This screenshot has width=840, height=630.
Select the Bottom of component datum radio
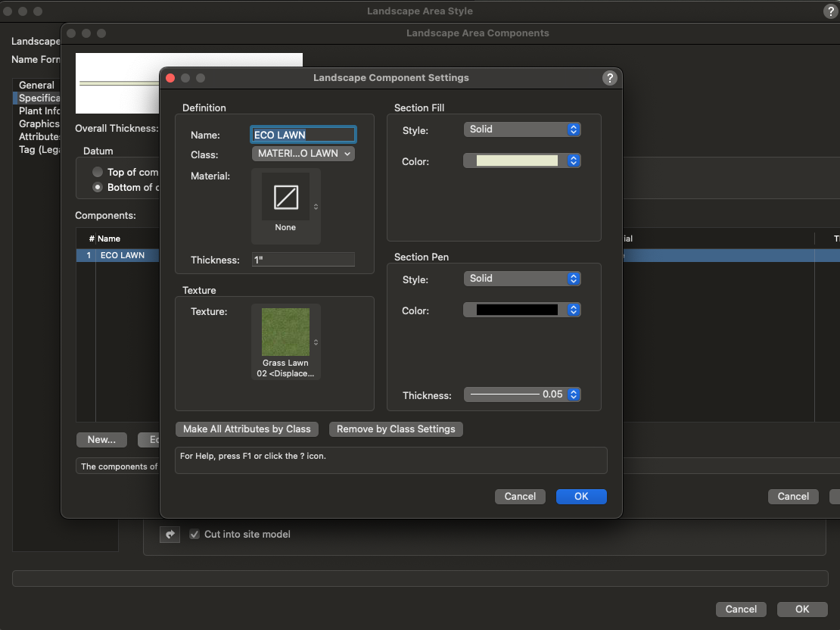98,187
